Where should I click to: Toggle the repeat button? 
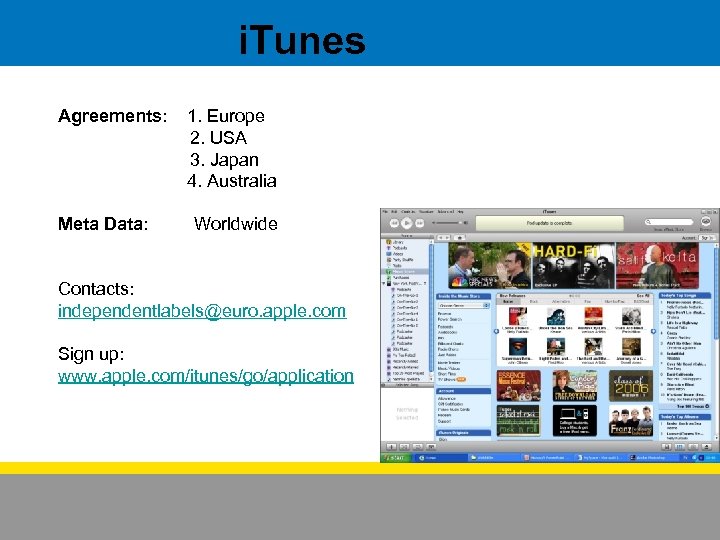(417, 447)
